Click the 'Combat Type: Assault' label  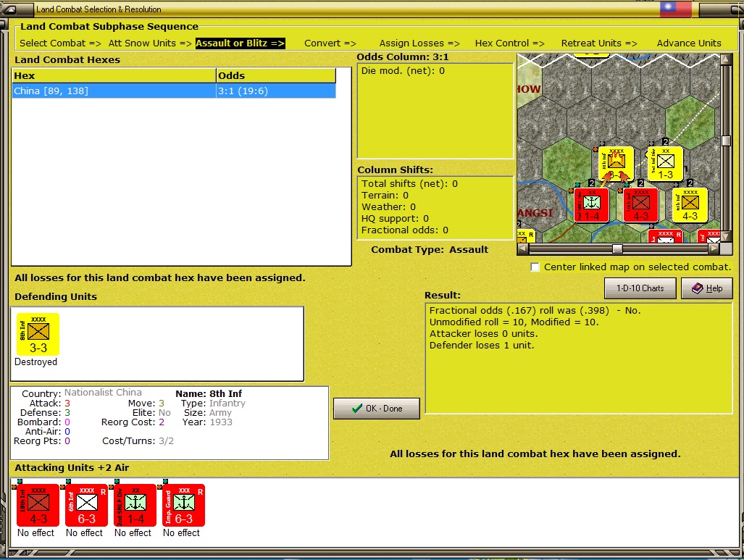click(x=430, y=250)
